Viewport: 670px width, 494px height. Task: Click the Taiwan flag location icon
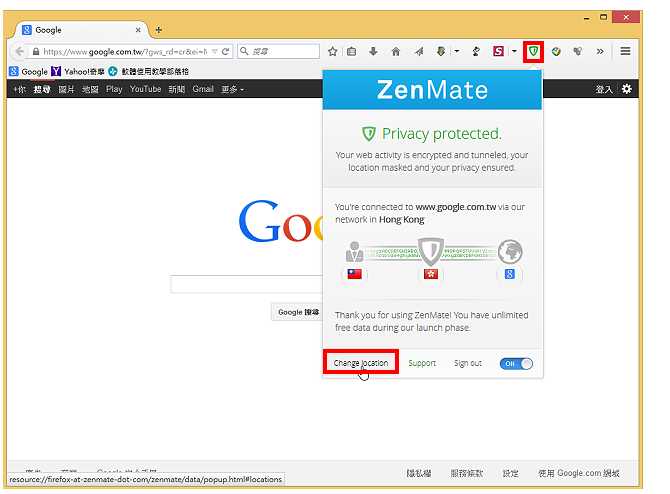click(355, 274)
